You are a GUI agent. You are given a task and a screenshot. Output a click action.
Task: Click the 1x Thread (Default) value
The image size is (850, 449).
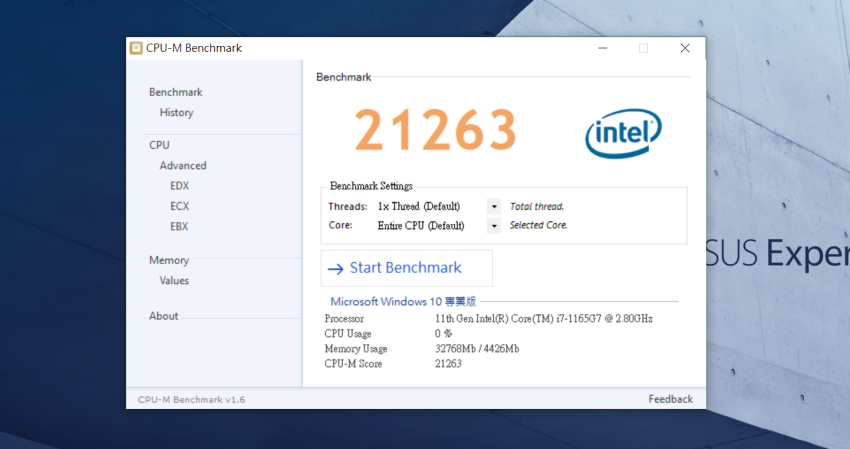coord(418,207)
